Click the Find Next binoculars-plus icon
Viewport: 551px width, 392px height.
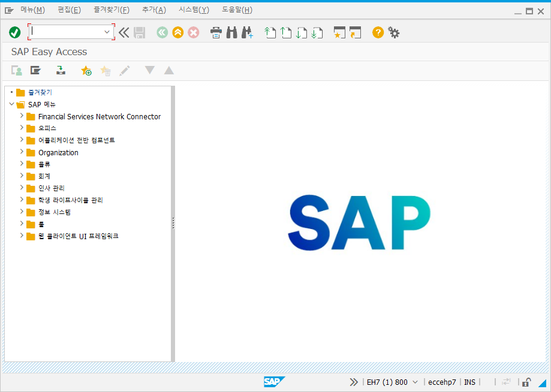(248, 32)
